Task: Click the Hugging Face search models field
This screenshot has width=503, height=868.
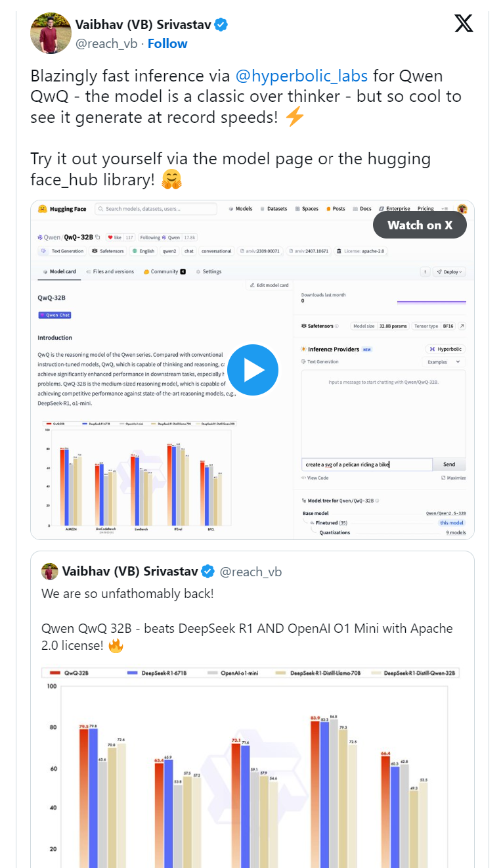Action: (x=156, y=209)
